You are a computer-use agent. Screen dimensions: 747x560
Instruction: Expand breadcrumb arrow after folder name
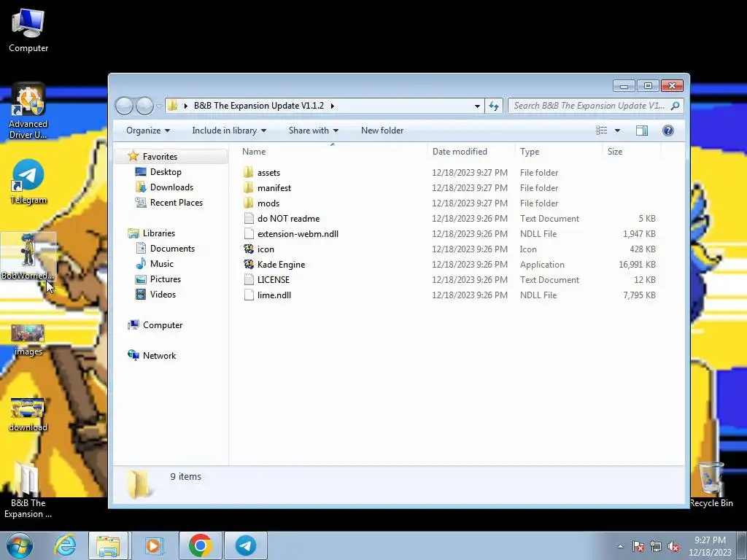point(332,106)
